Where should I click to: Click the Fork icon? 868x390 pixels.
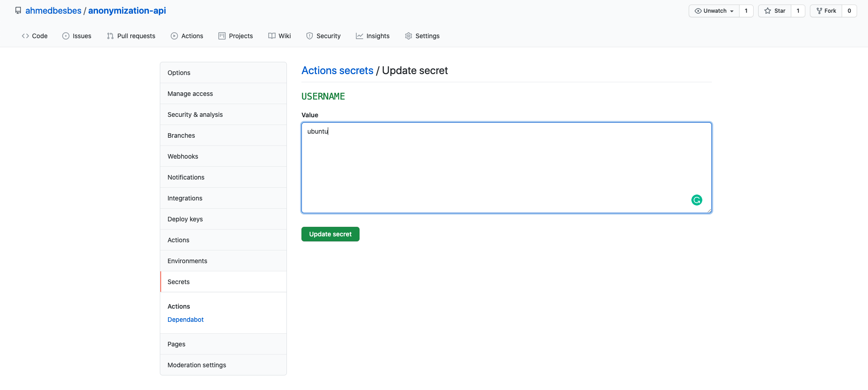click(x=819, y=11)
